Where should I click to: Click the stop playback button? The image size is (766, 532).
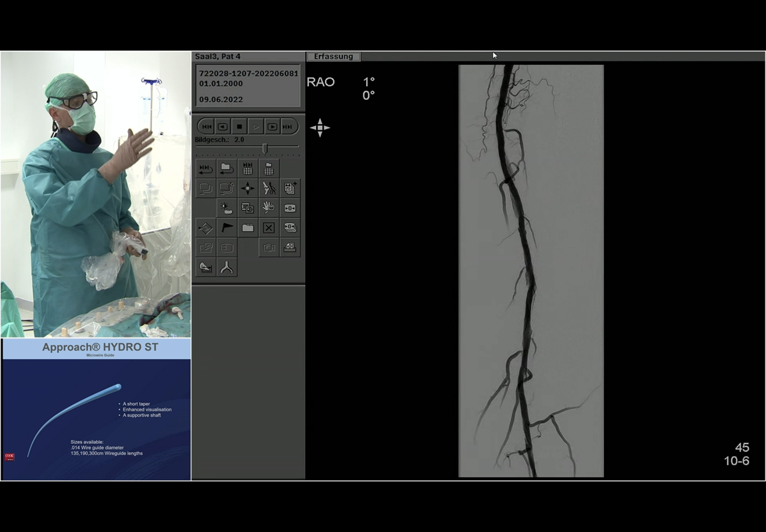[239, 127]
